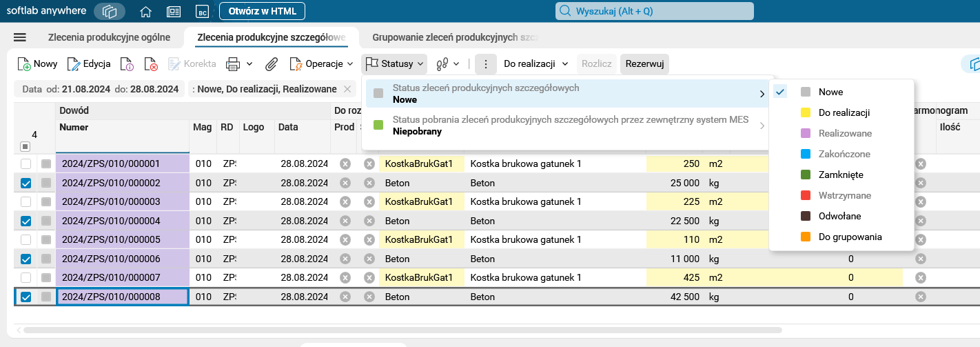
Task: Check the row 2024/ZPS/010/000005 checkbox
Action: (25, 240)
